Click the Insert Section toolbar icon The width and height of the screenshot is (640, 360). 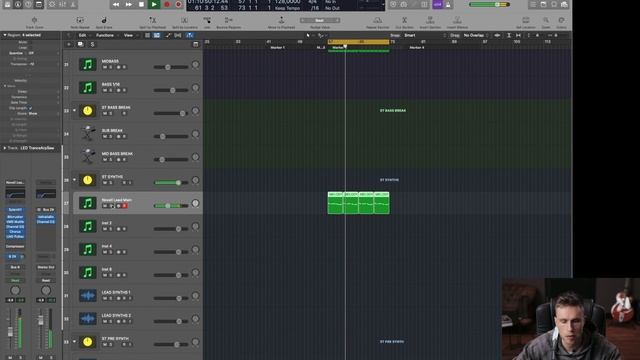click(x=430, y=20)
